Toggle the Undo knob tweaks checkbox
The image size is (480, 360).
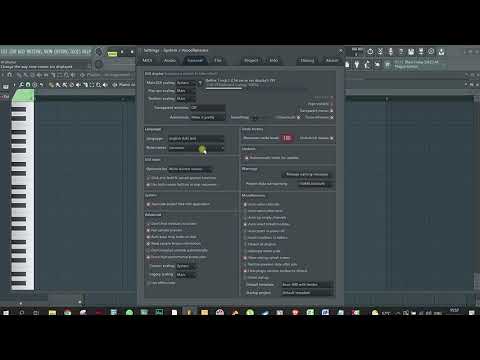[x=331, y=138]
